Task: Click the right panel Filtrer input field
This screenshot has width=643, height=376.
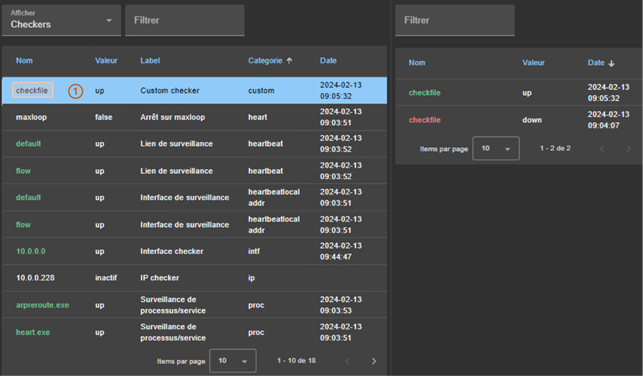Action: pyautogui.click(x=455, y=20)
